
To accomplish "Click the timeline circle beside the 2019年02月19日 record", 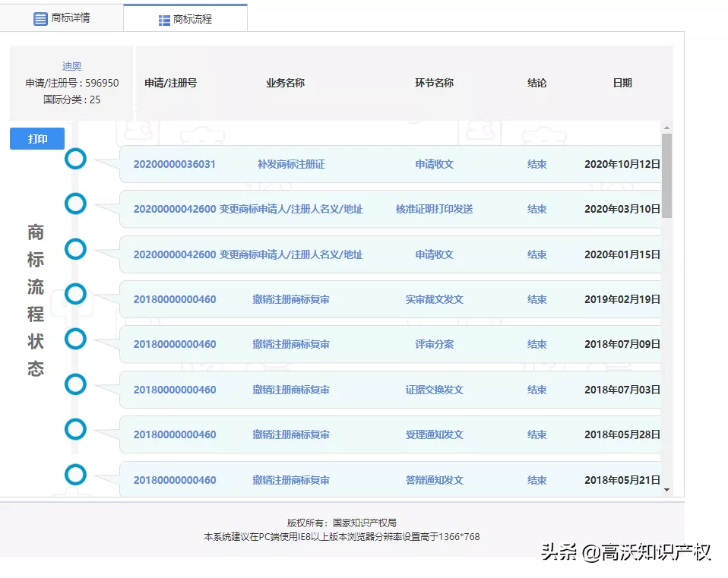I will click(75, 293).
